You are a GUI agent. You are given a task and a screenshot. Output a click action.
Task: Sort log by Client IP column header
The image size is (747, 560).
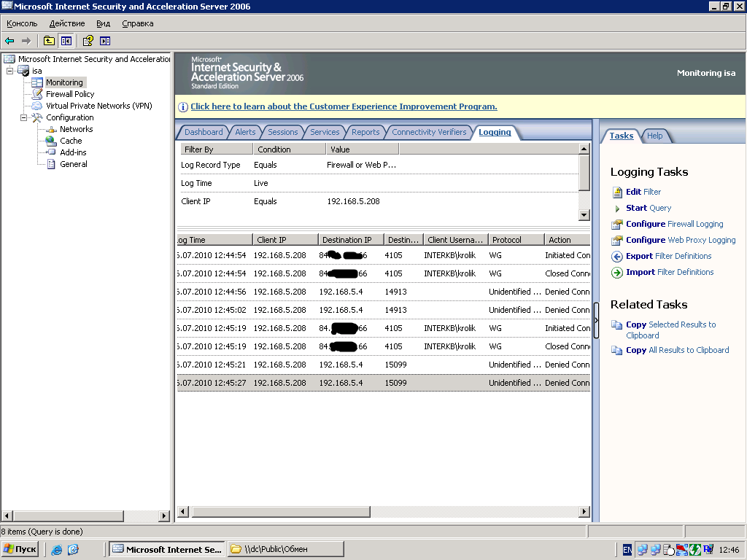(x=285, y=239)
